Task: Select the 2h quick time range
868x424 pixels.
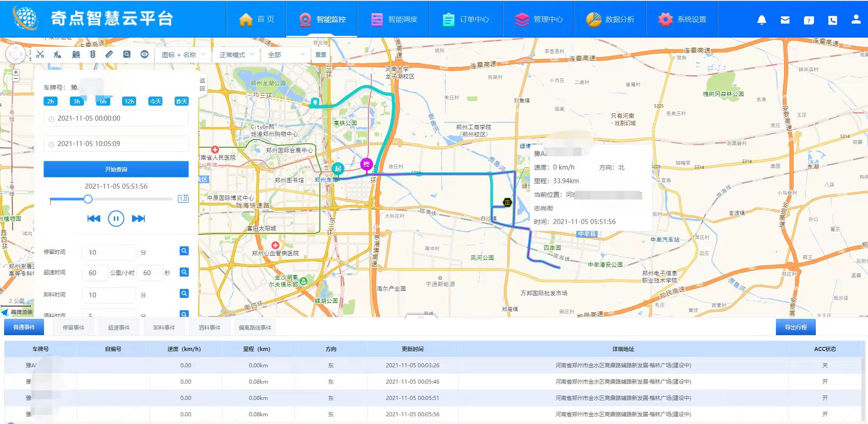Action: click(50, 101)
